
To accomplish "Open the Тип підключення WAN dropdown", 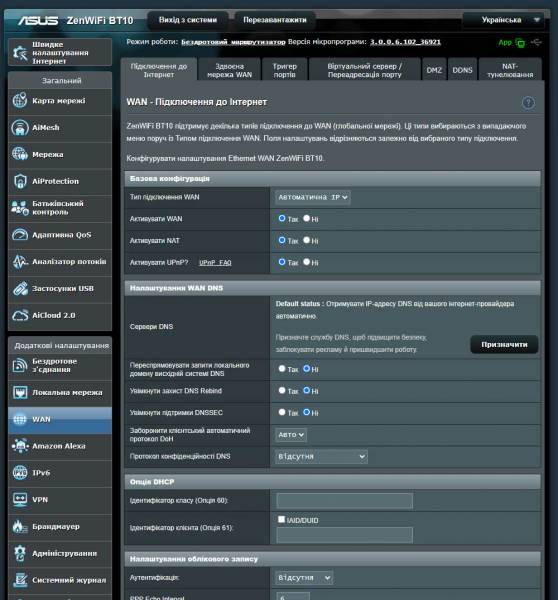I will coord(313,197).
